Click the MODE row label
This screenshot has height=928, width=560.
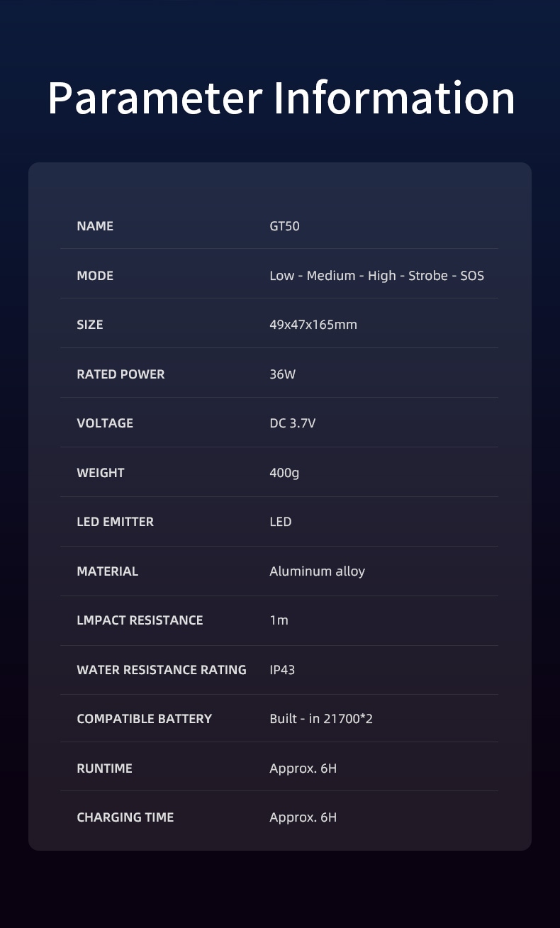point(95,276)
